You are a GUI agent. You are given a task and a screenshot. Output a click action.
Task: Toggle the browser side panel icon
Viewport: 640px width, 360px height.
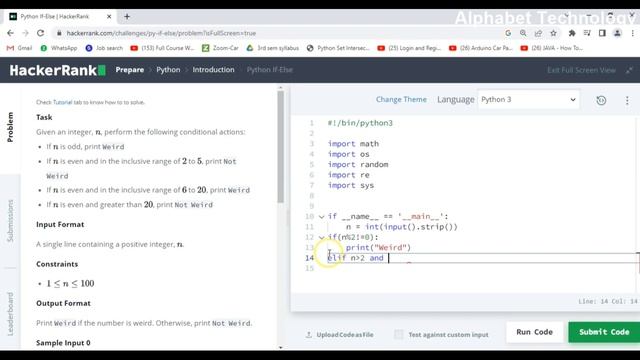click(602, 33)
